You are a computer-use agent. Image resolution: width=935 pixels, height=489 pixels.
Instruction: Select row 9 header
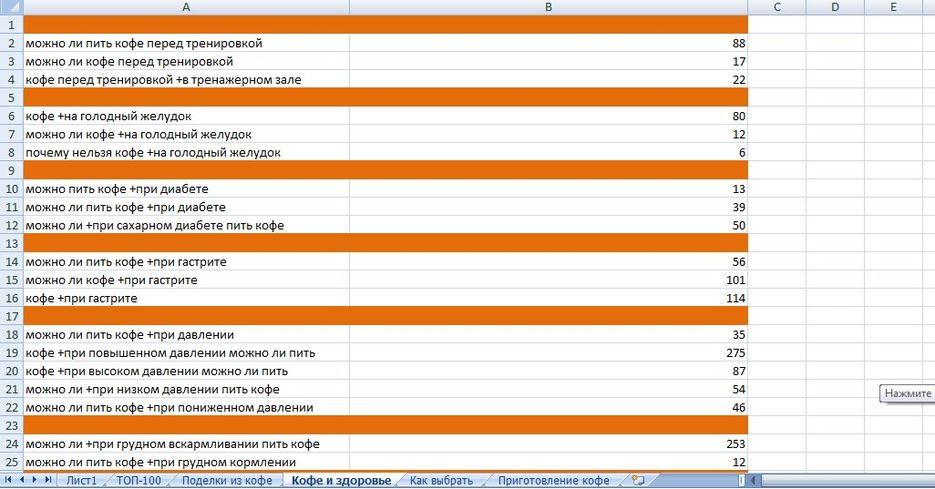11,171
